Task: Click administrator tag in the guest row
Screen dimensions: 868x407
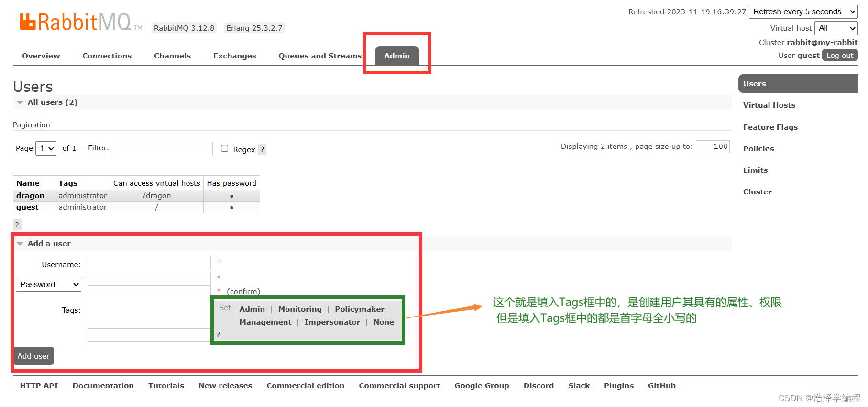Action: (83, 207)
